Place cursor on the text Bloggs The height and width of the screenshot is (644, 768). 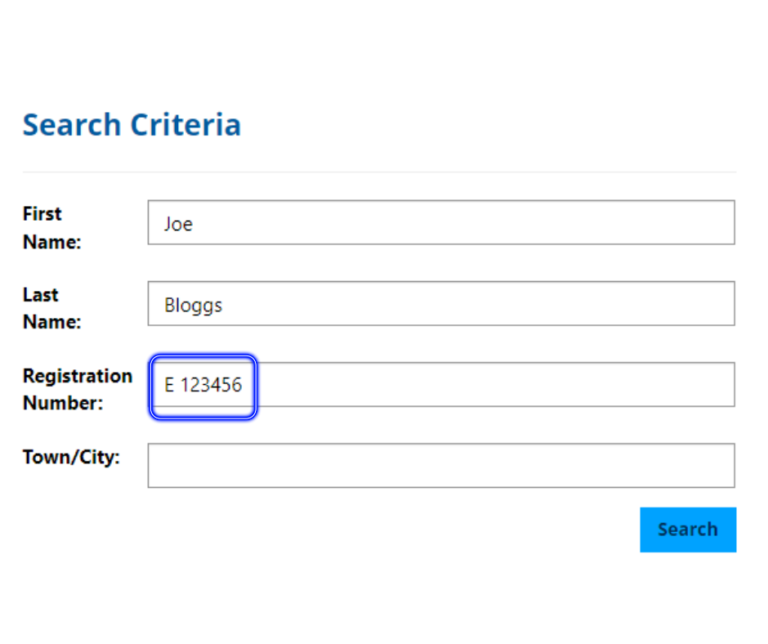193,306
